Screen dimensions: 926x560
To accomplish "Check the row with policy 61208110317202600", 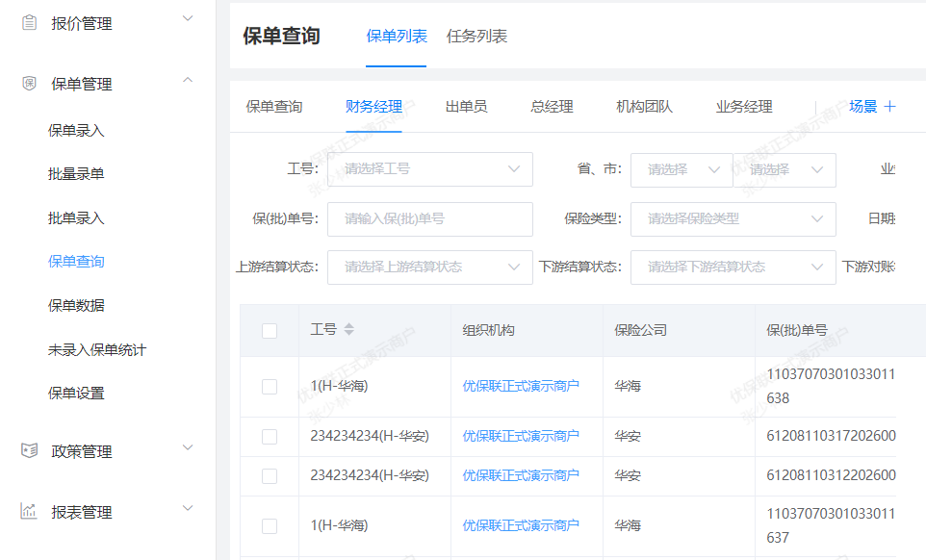I will (x=270, y=437).
